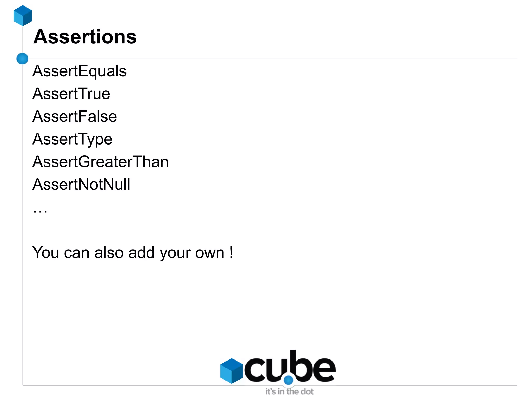Click "You can also add your own !" text
The image size is (532, 399).
pos(132,252)
